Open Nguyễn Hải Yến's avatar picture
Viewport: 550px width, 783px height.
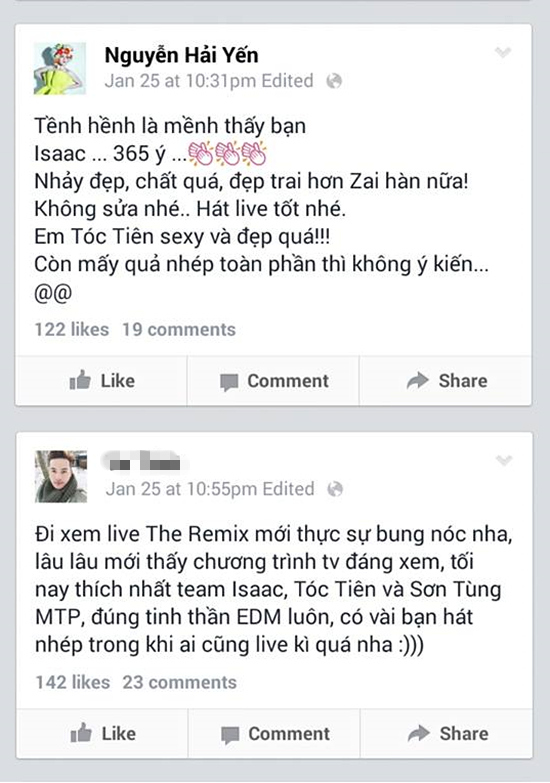[60, 68]
